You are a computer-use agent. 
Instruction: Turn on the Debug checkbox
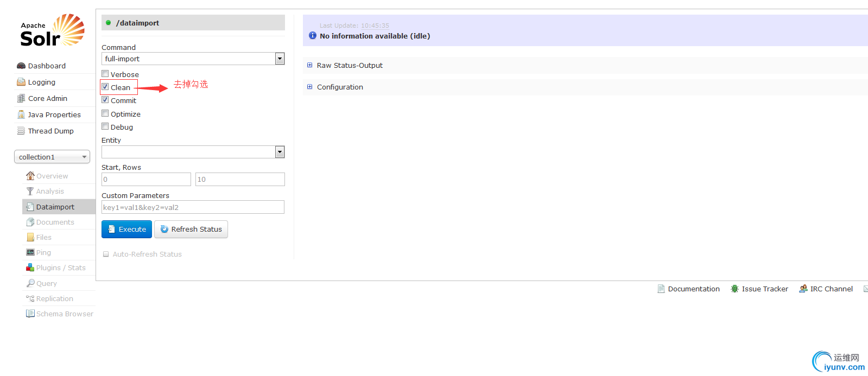105,126
